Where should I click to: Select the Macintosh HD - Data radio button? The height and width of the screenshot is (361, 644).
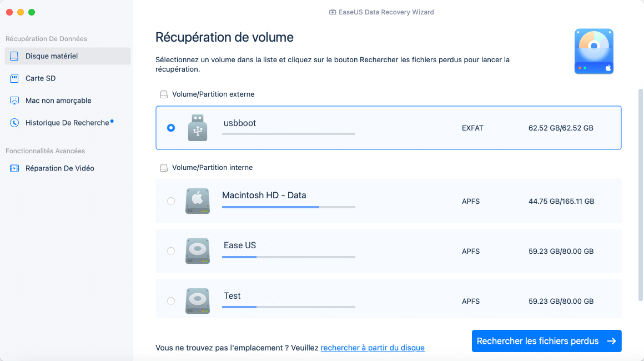pos(171,201)
